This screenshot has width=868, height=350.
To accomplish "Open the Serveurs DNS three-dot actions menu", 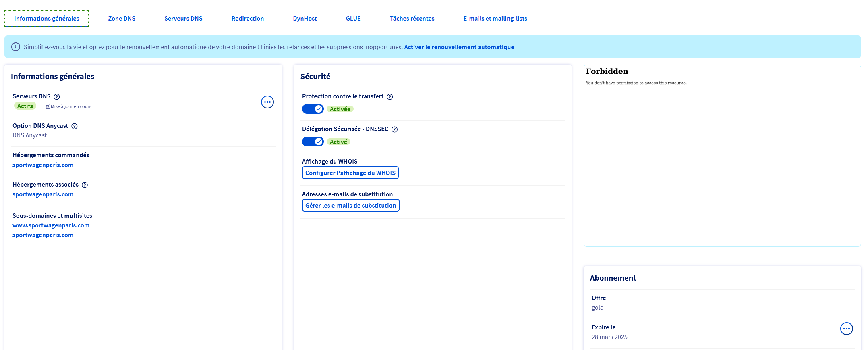I will click(x=267, y=102).
